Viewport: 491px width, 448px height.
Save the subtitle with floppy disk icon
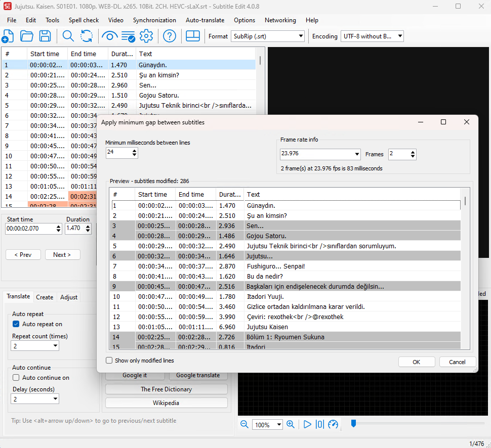[45, 36]
